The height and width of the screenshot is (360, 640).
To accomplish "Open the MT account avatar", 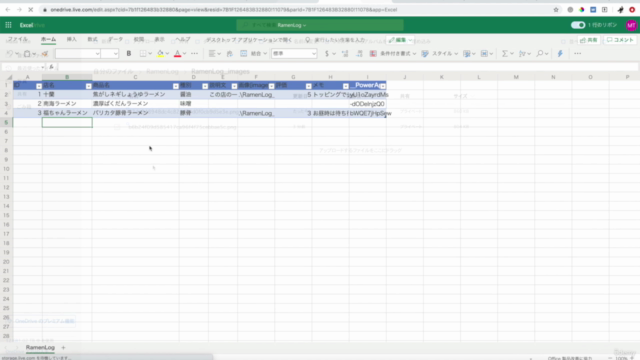I will coord(631,25).
